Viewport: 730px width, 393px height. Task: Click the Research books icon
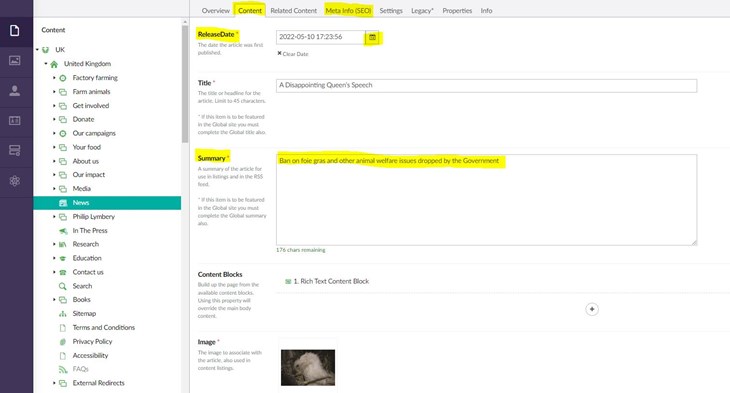pos(62,244)
